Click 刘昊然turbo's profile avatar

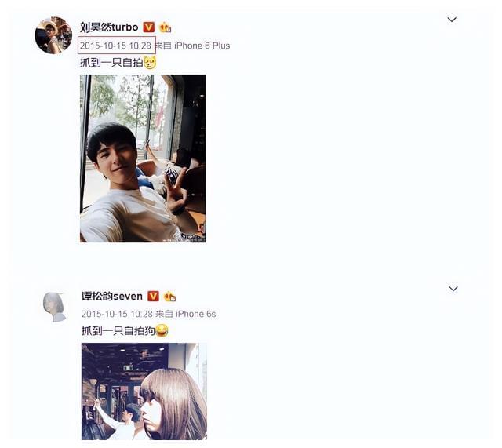tap(53, 35)
